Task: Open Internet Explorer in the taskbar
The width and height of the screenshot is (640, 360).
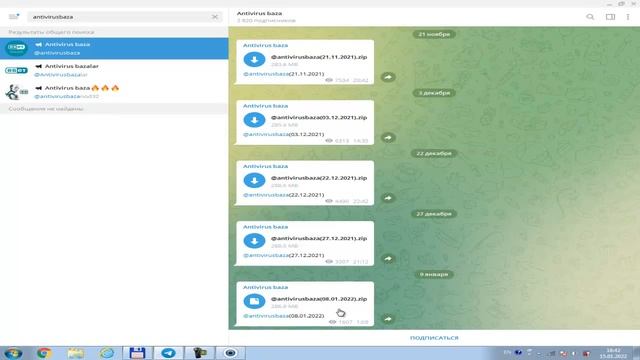Action: tap(107, 353)
